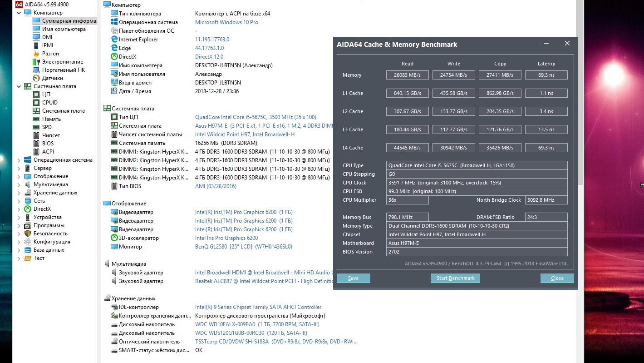Select Суммарная информация in the tree

pos(64,21)
